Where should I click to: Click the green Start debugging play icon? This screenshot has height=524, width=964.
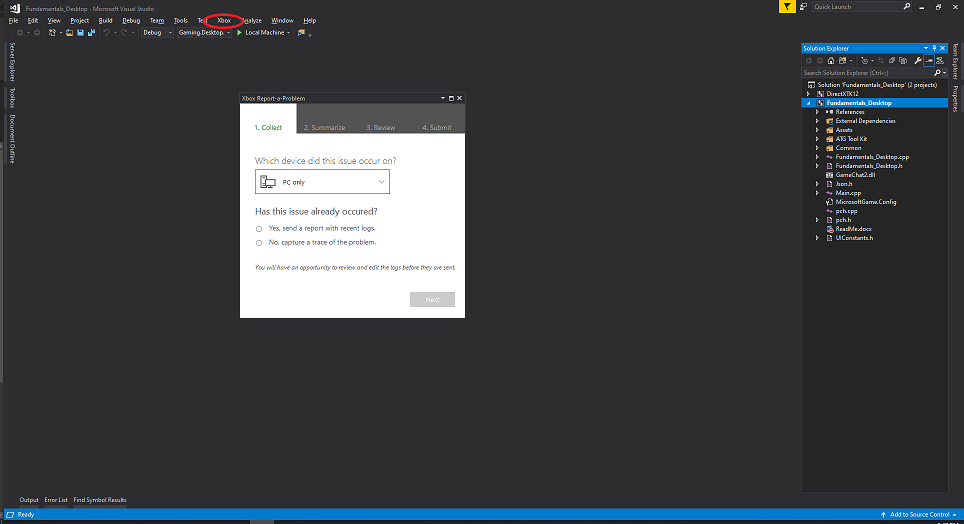coord(240,33)
